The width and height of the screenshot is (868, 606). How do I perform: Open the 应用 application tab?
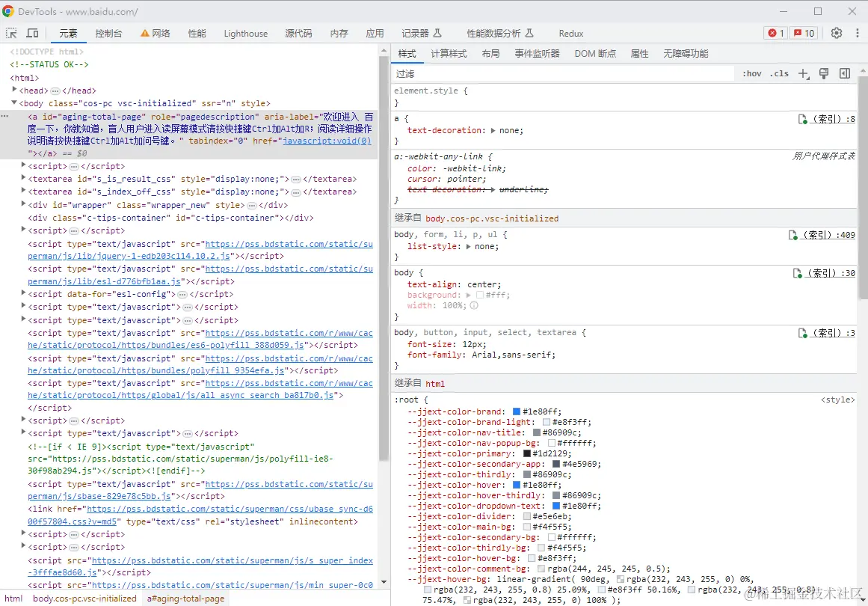[375, 33]
